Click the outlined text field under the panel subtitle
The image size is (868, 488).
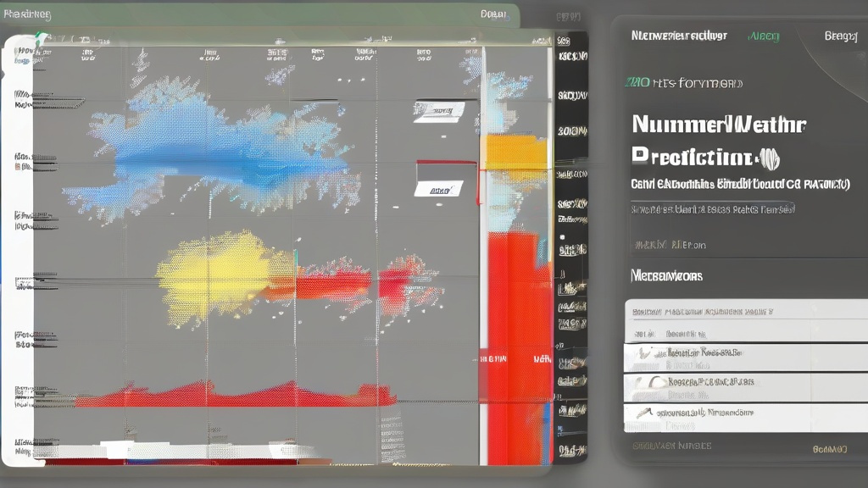coord(713,209)
